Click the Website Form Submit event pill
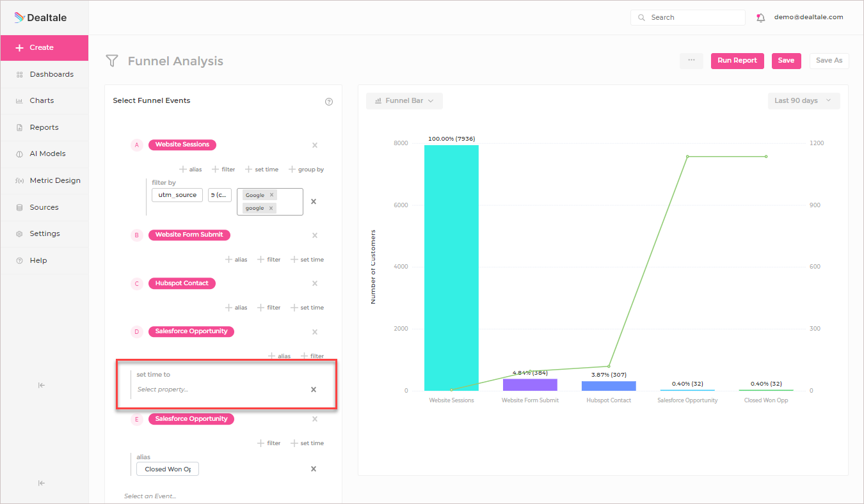The width and height of the screenshot is (864, 504). [189, 235]
